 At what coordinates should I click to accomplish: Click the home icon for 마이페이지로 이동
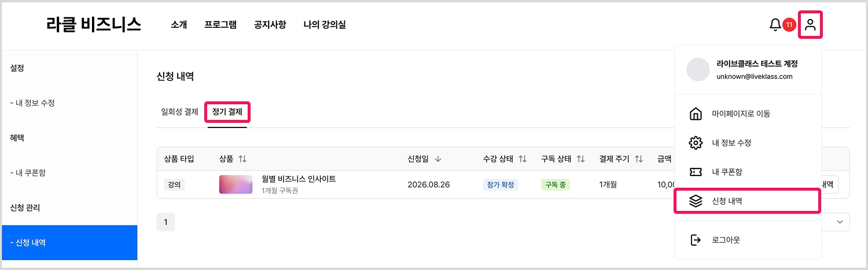696,114
